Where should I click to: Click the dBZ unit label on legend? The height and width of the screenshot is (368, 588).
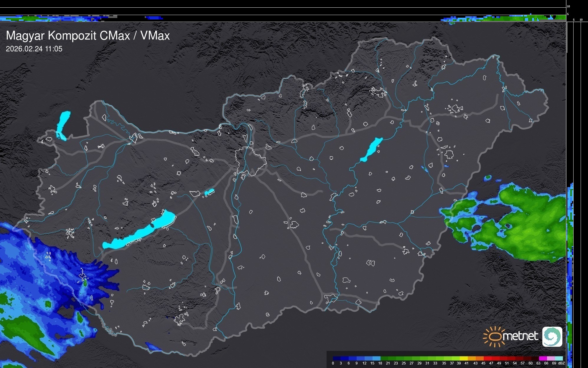pyautogui.click(x=562, y=363)
